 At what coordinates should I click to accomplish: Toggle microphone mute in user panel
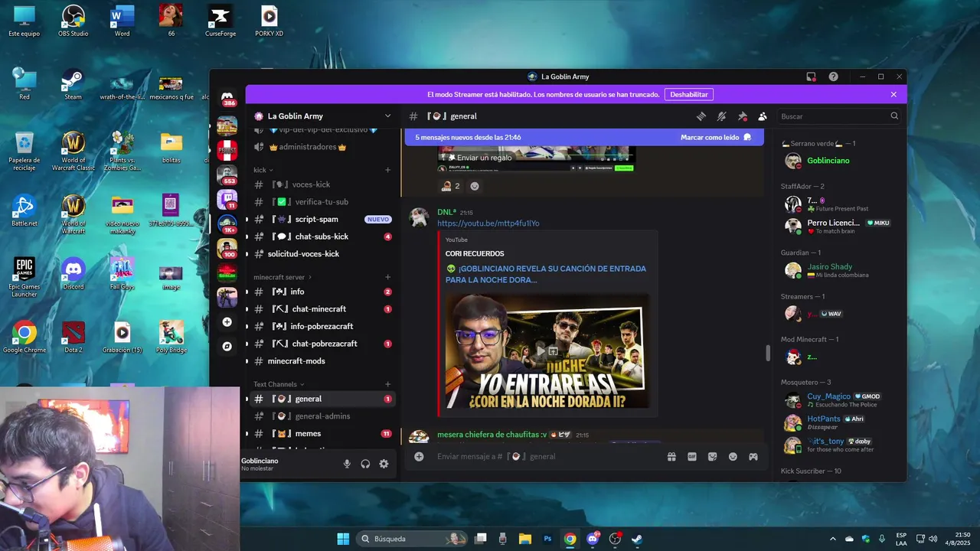point(347,464)
